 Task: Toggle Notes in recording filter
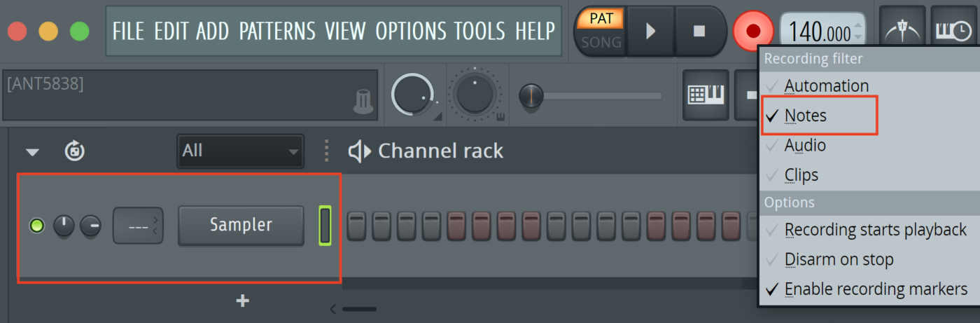click(805, 116)
